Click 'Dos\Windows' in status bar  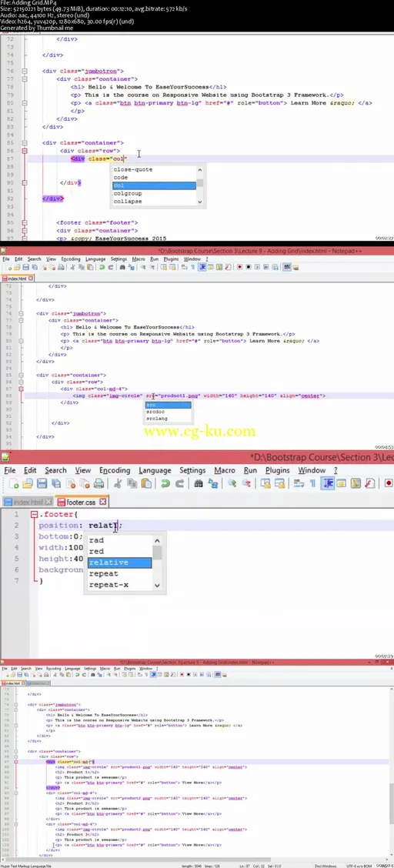pos(324,866)
